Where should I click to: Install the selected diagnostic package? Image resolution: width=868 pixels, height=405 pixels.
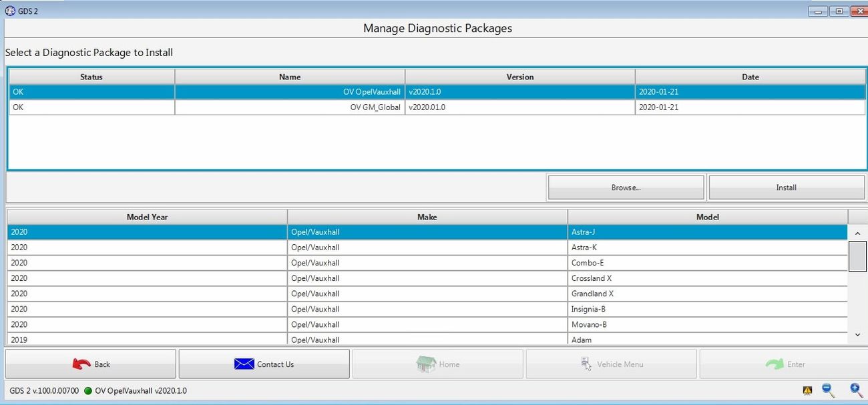pos(787,187)
